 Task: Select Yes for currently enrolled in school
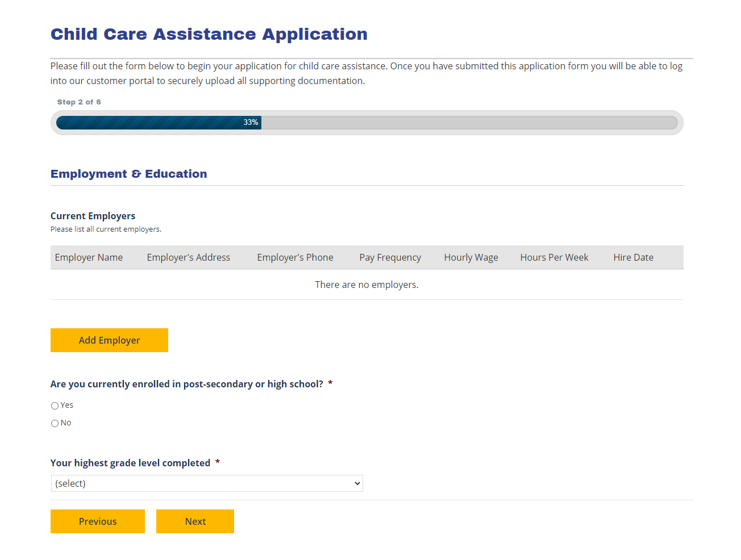(55, 406)
